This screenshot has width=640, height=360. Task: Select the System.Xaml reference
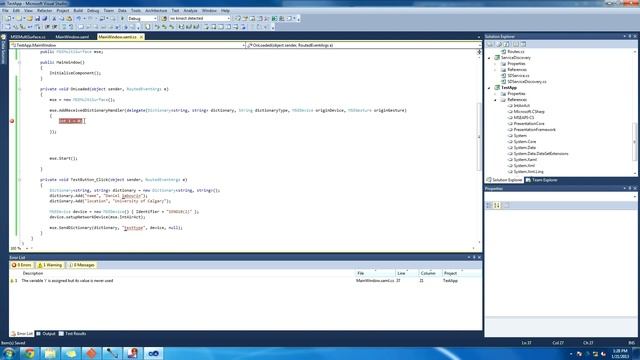pyautogui.click(x=525, y=160)
